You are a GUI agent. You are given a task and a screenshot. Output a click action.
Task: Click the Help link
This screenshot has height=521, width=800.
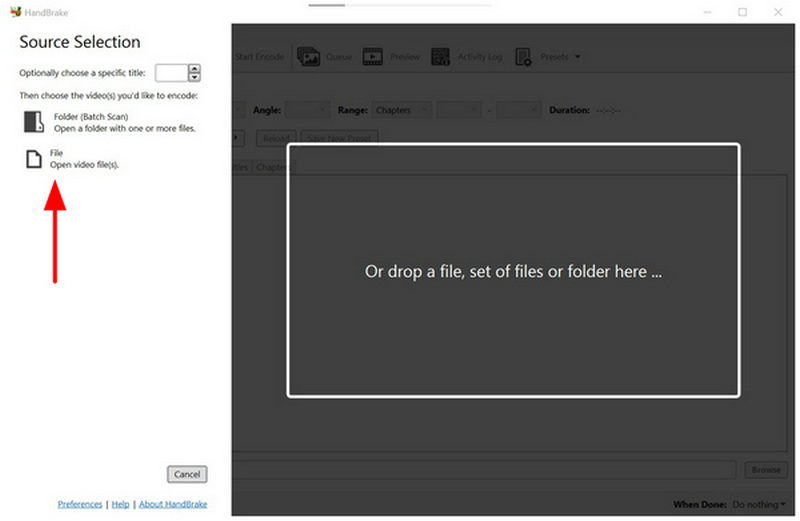pyautogui.click(x=120, y=504)
